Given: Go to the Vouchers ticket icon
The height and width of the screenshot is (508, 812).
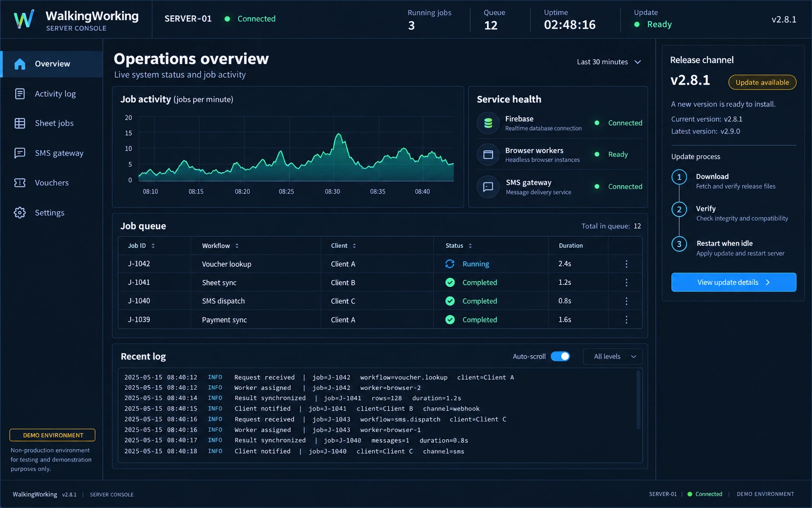Looking at the screenshot, I should coord(20,183).
